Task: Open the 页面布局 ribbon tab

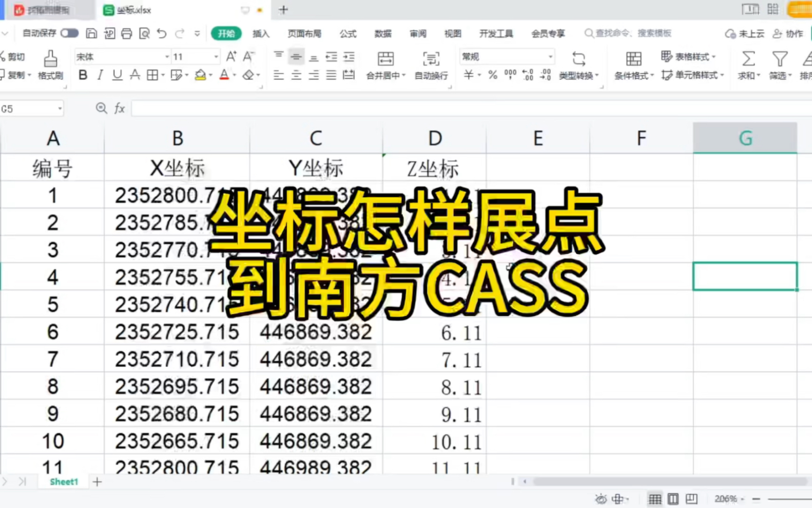Action: [304, 33]
